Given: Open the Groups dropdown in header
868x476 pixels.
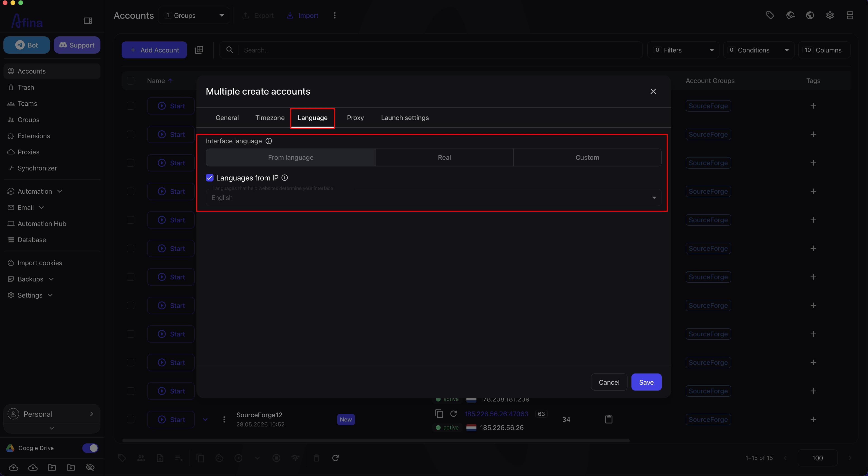Looking at the screenshot, I should (193, 16).
